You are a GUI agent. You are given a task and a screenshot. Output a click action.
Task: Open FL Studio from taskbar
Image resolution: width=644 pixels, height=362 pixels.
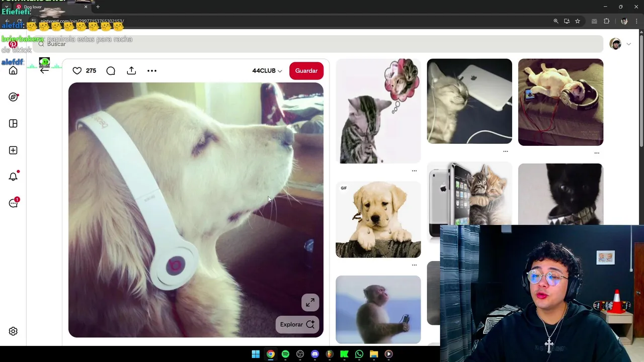click(330, 354)
